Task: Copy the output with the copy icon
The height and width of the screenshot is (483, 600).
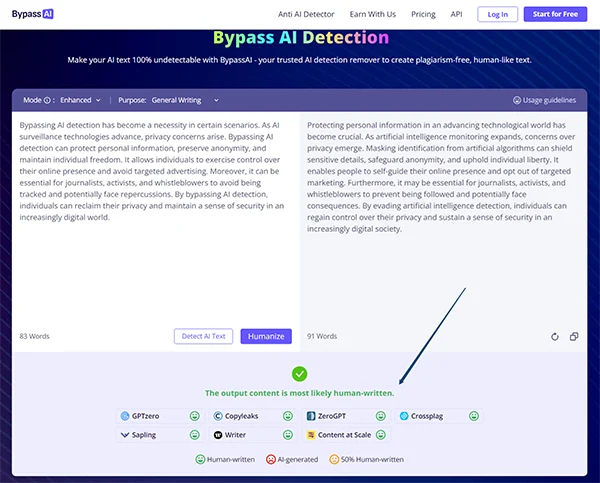Action: point(574,337)
